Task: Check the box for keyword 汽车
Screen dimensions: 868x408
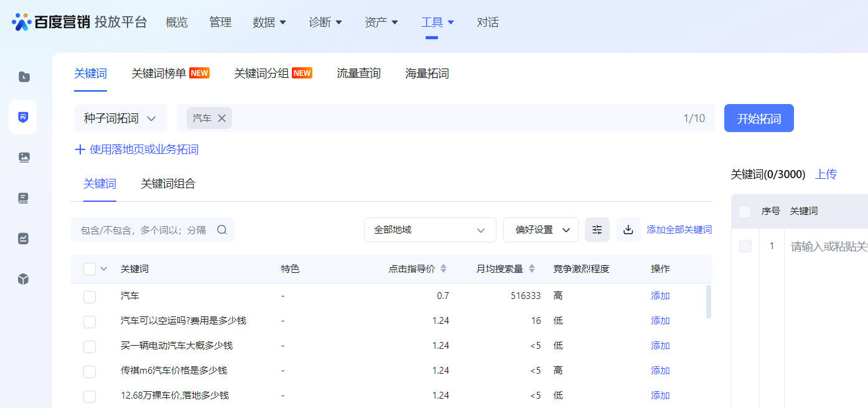Action: [90, 297]
